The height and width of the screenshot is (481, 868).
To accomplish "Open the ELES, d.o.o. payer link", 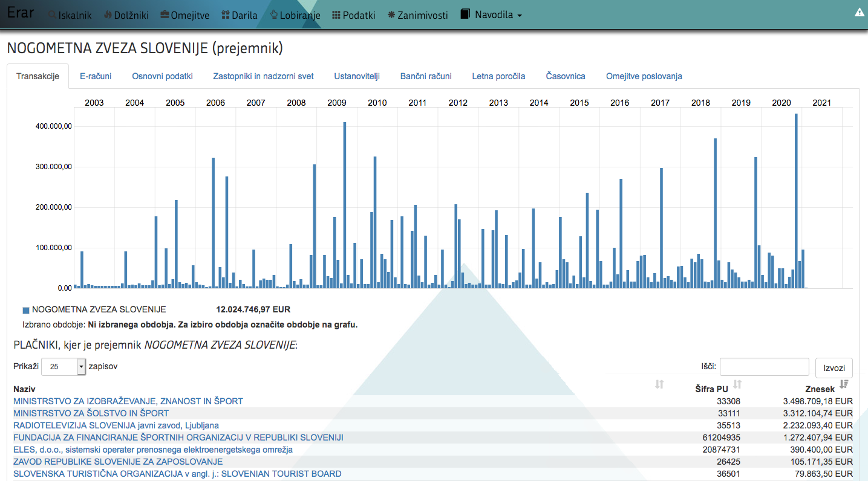I will (153, 450).
